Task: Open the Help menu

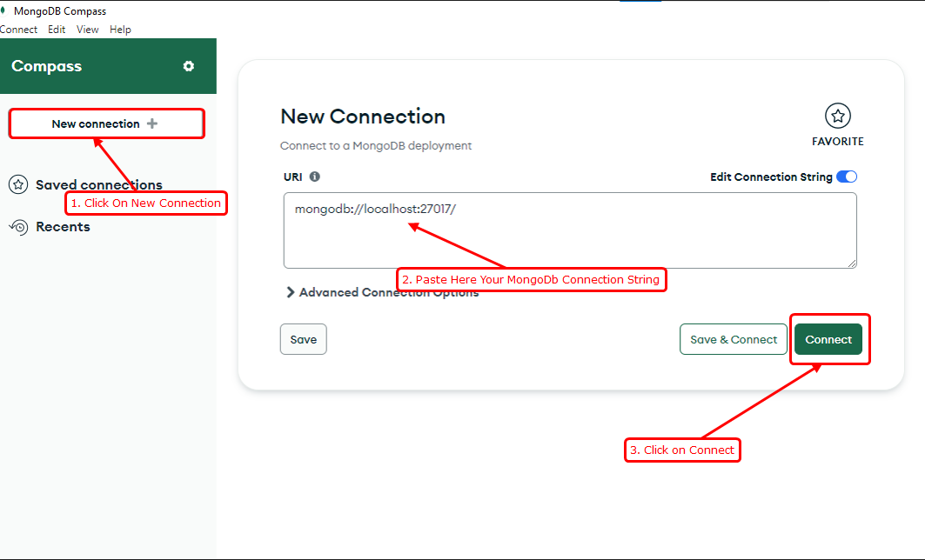Action: (x=119, y=29)
